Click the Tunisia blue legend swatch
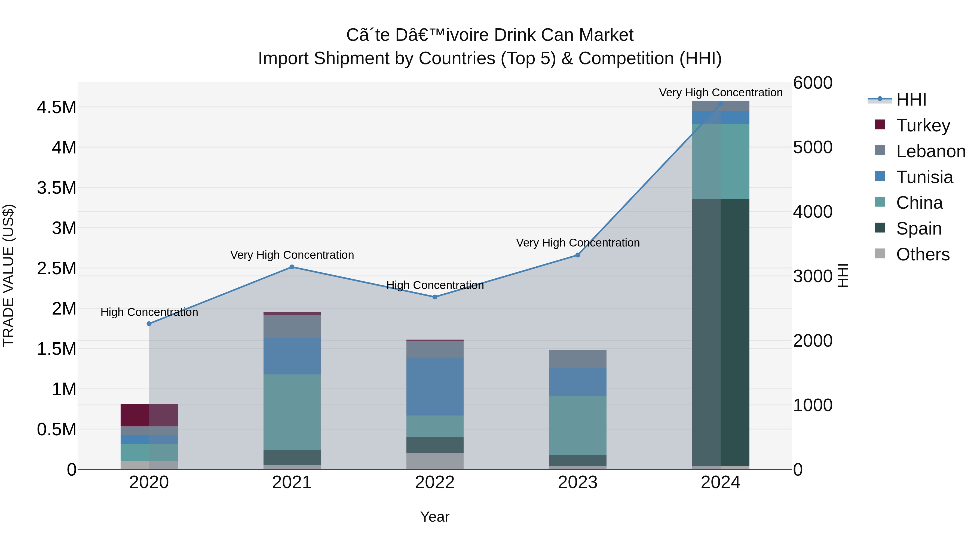This screenshot has height=551, width=980. point(880,176)
